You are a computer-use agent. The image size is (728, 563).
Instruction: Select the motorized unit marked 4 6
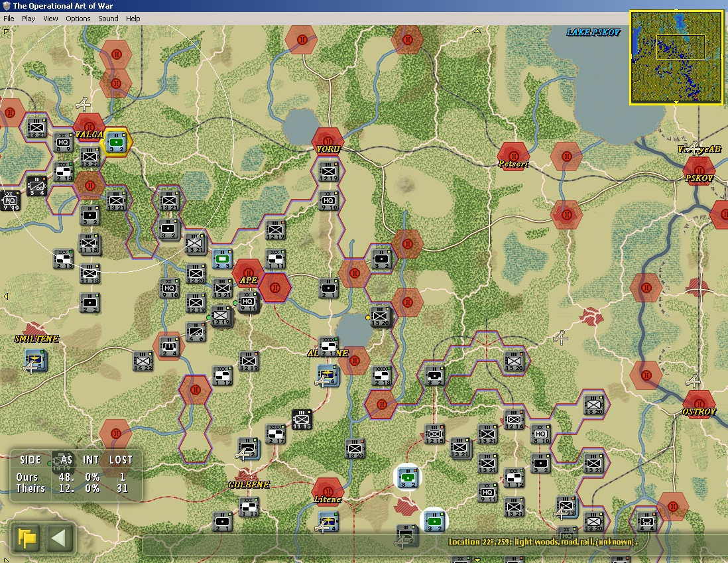point(196,332)
